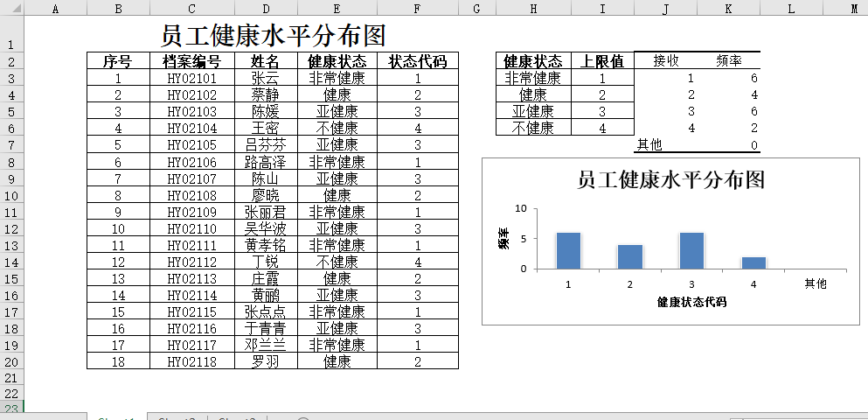
Task: Select the chart bar for code 2
Action: [630, 256]
